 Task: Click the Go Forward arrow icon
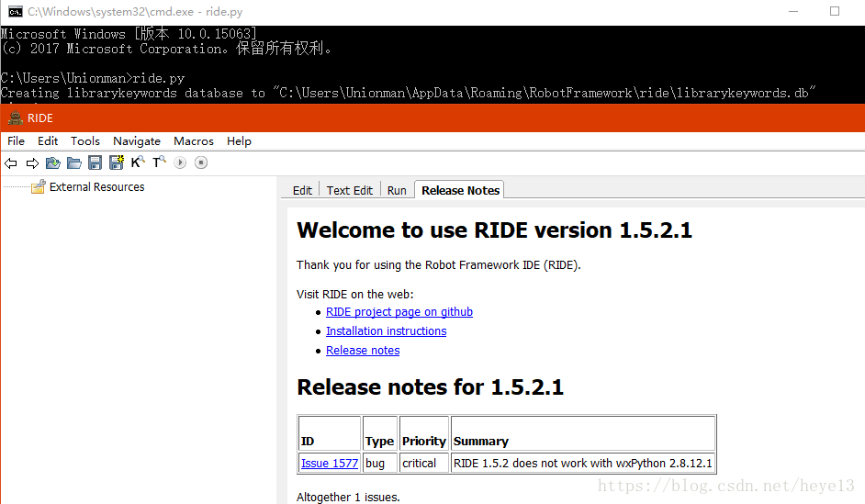(x=32, y=162)
